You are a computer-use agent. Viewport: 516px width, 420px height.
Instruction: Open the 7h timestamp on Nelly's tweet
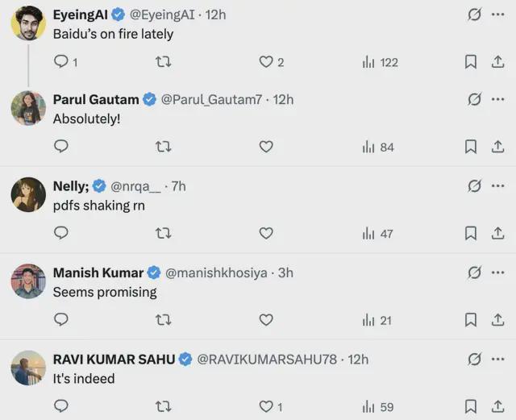(179, 186)
